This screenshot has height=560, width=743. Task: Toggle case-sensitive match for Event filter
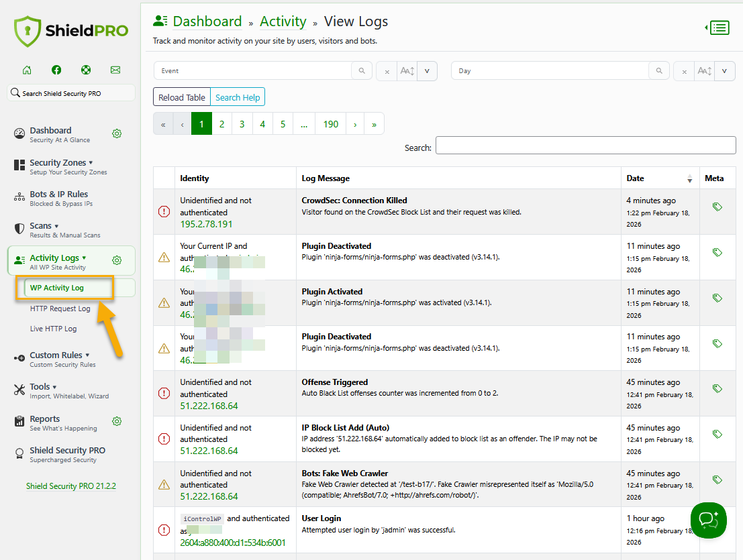pos(407,71)
